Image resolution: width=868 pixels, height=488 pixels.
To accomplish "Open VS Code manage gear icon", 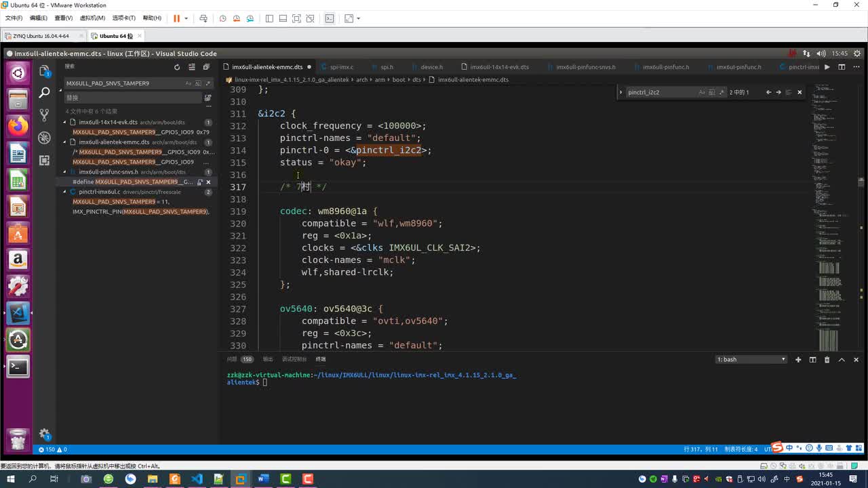I will pos(45,434).
